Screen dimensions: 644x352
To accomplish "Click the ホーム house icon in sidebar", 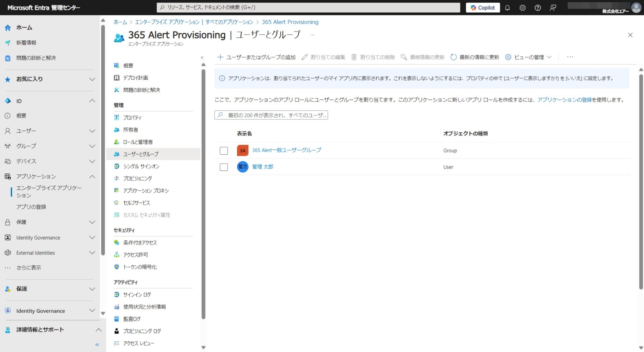I will pyautogui.click(x=8, y=28).
